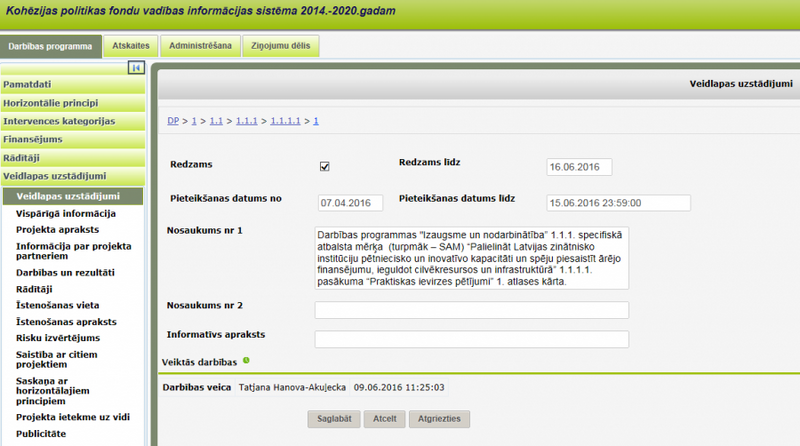Click the Nosaukums nr 2 field
Viewport: 800px width, 446px height.
tap(471, 310)
